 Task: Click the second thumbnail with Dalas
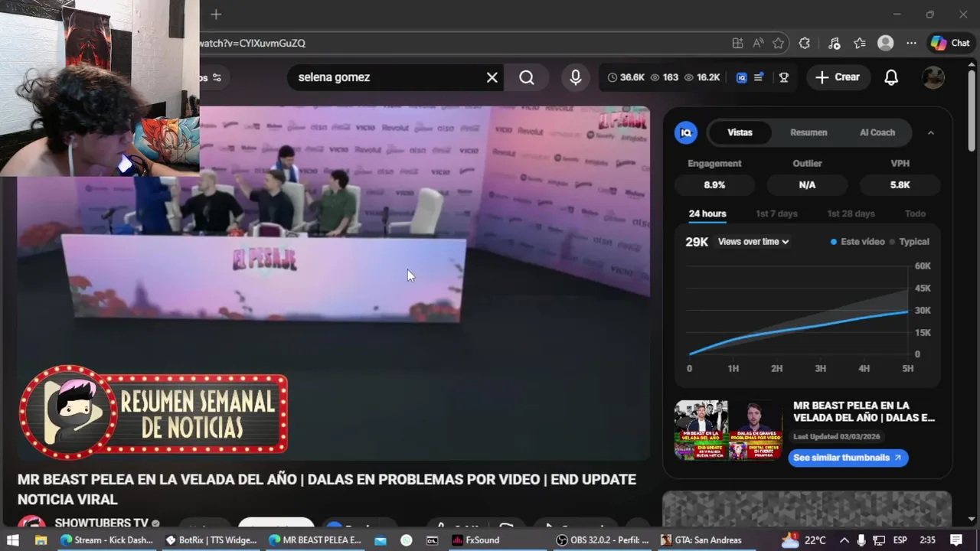coord(755,430)
